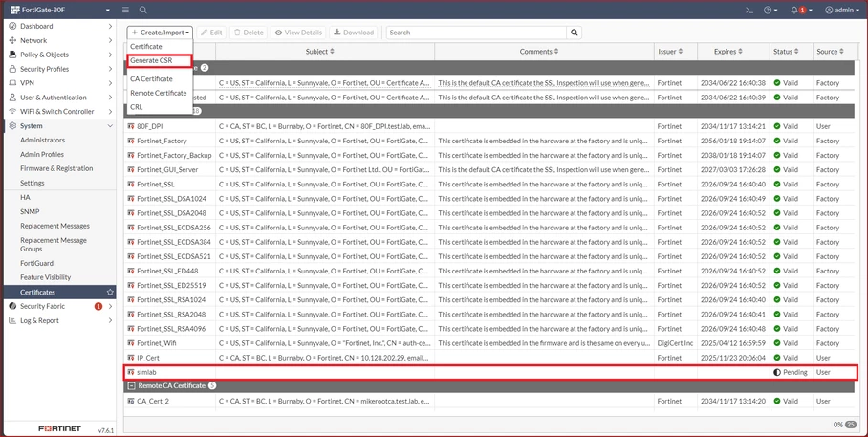This screenshot has height=437, width=868.
Task: Expand the Dashboard sidebar section
Action: click(59, 26)
